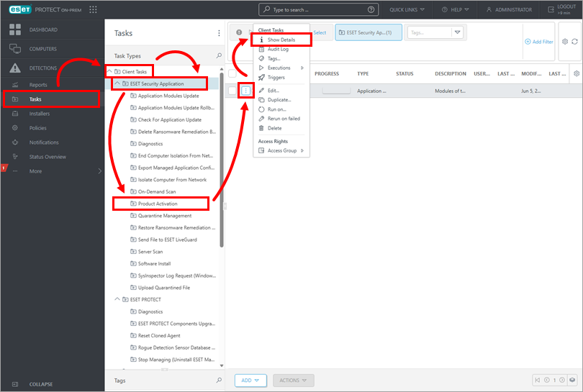
Task: Select Reset Cloned Agent task type
Action: 159,335
